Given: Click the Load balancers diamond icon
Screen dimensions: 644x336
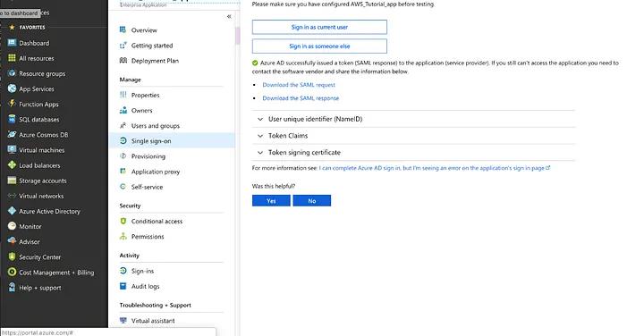Looking at the screenshot, I should click(x=12, y=165).
